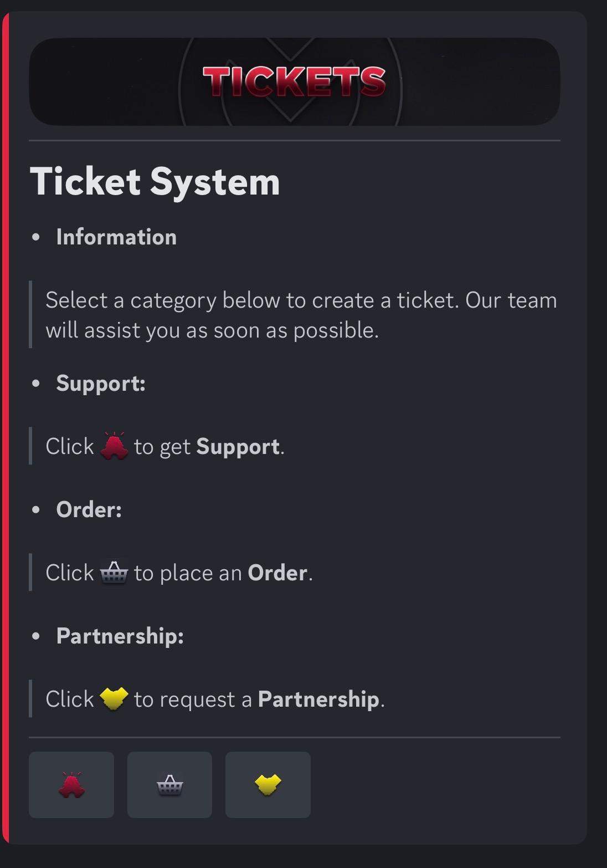
Task: Click the basket emoji in the Order line
Action: pos(115,573)
